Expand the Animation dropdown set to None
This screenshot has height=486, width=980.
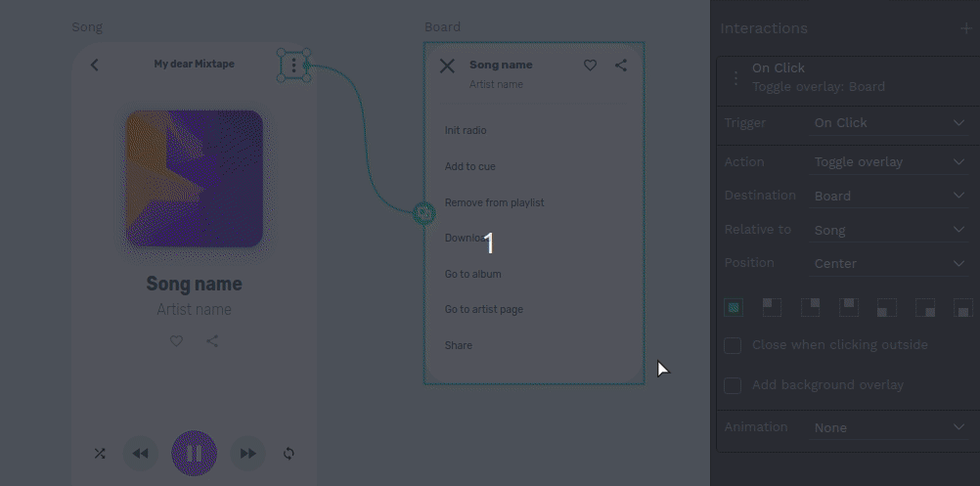pos(889,427)
